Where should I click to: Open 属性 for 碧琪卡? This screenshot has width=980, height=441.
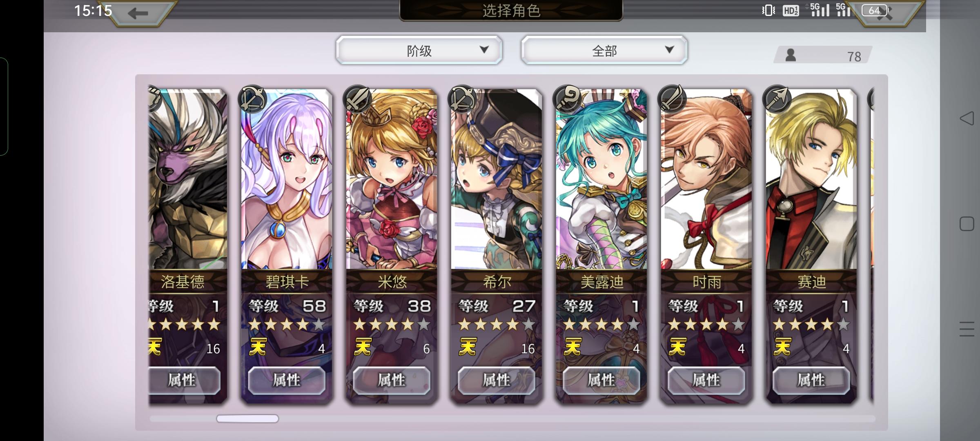287,380
